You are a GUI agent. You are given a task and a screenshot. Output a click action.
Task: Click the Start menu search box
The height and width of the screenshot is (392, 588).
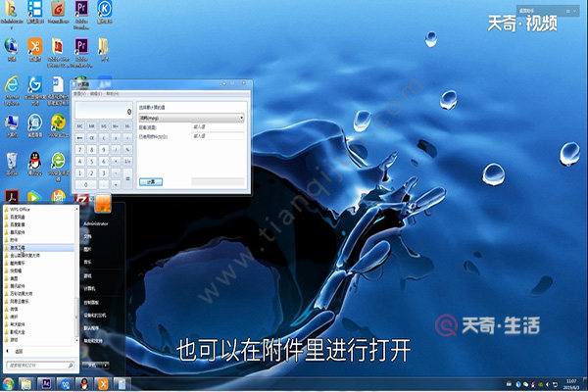(x=34, y=365)
